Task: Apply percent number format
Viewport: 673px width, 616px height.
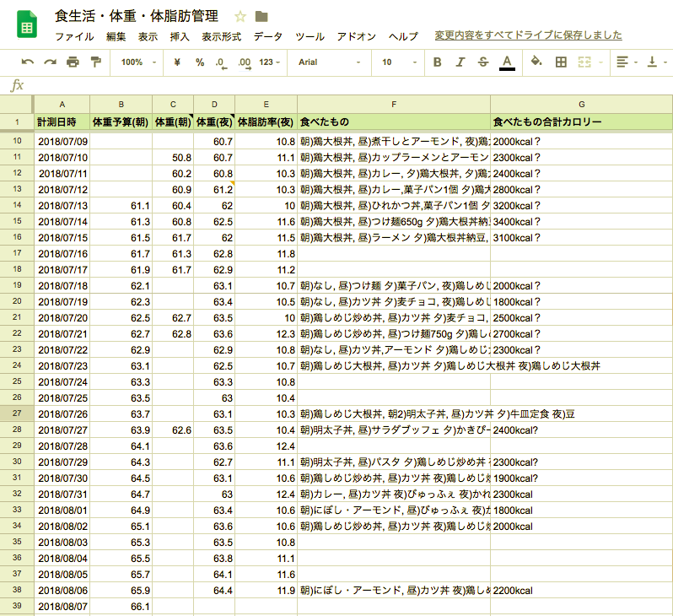Action: click(200, 62)
